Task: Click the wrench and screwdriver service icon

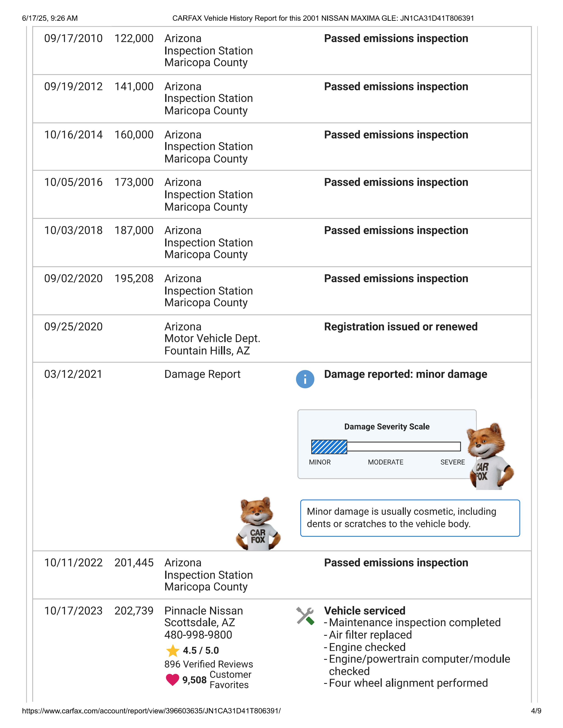Action: 305,616
